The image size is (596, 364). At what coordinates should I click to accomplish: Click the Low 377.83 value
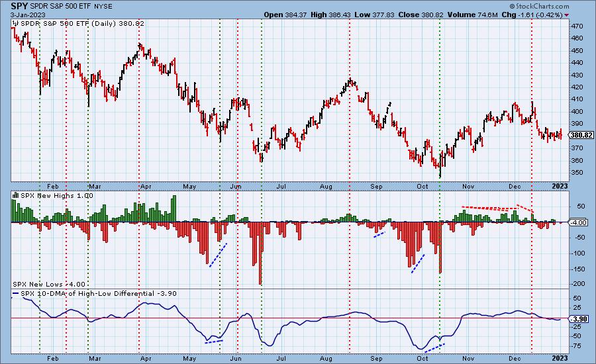[x=374, y=15]
